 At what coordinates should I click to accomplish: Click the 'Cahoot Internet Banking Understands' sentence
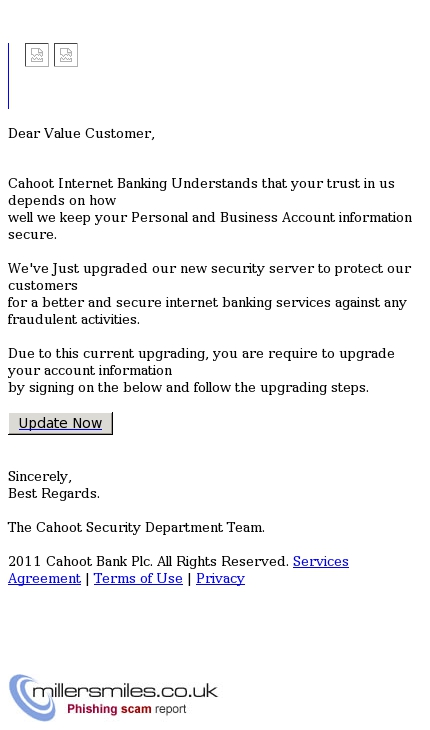(210, 209)
